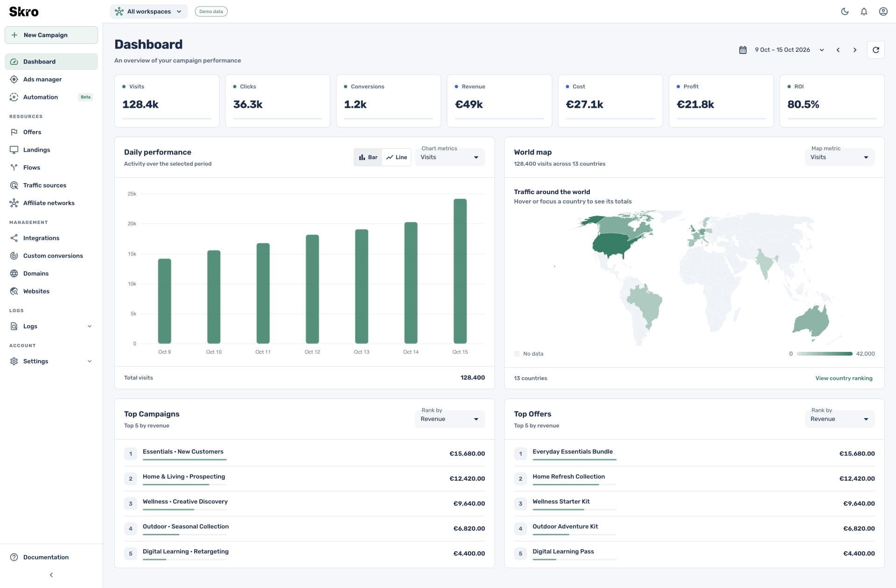Screen dimensions: 896x588
Task: Click the Skro logo
Action: (24, 12)
